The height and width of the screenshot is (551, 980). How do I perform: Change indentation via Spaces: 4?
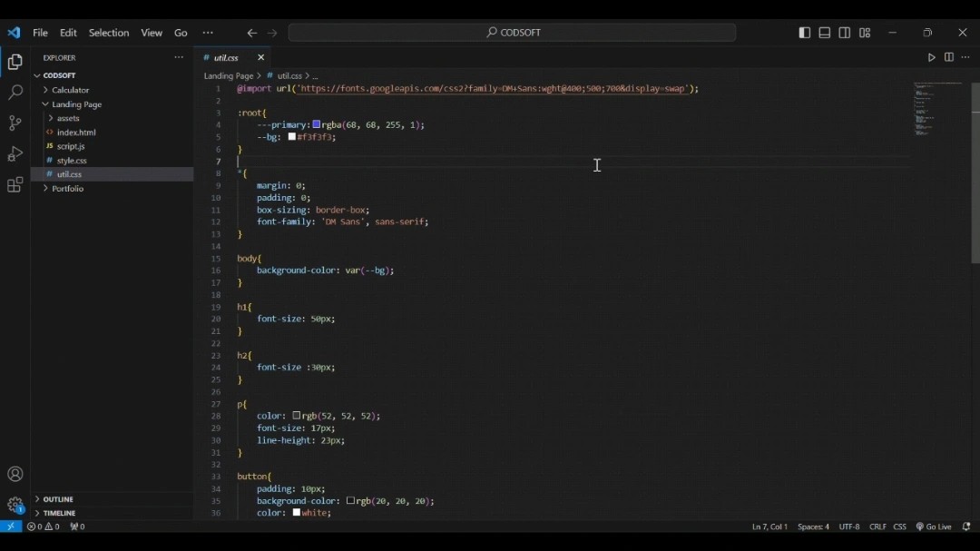[x=813, y=526]
